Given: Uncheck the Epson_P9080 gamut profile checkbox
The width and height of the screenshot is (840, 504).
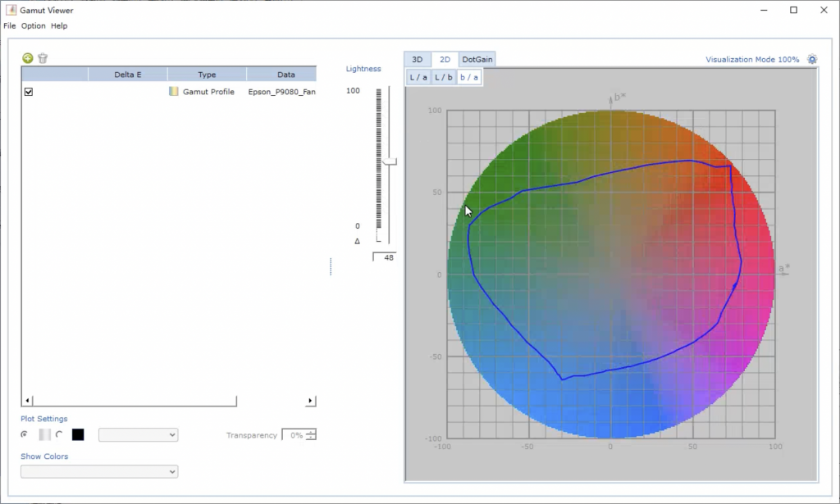Looking at the screenshot, I should [29, 92].
